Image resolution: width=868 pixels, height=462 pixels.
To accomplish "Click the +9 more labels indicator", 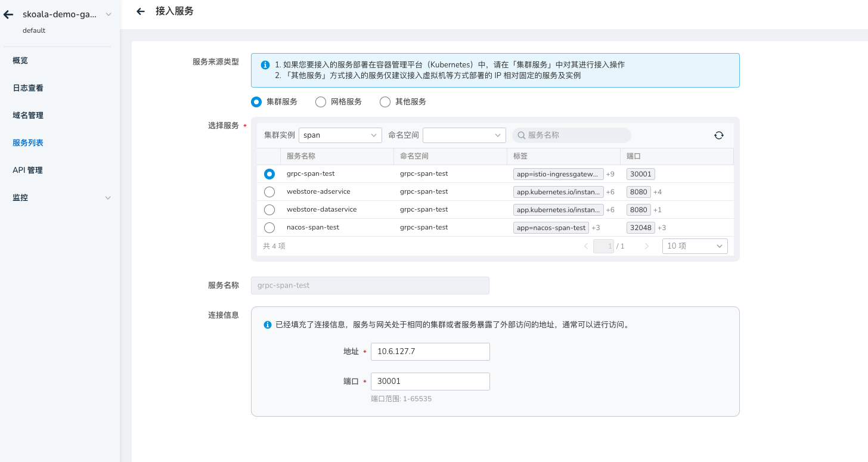I will [610, 174].
